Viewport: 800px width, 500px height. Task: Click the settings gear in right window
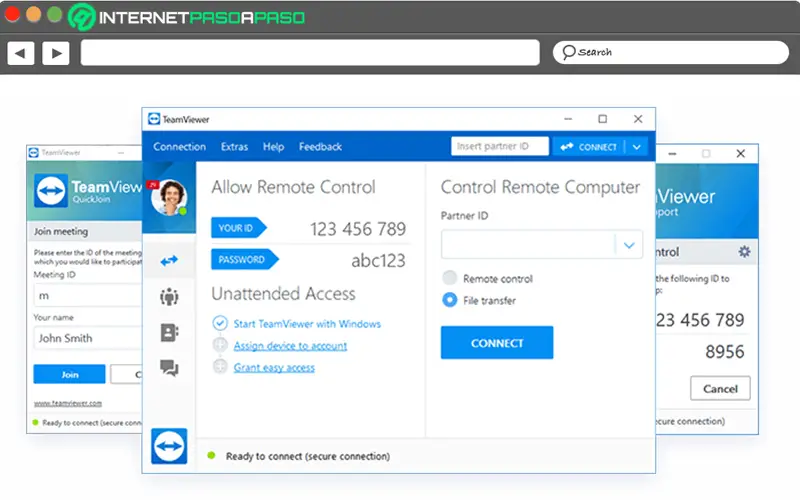click(x=744, y=252)
